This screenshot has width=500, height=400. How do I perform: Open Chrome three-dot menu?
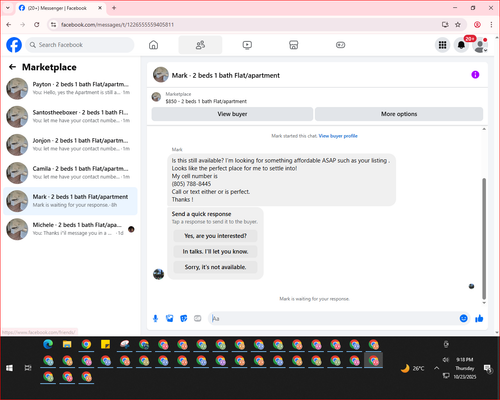[x=491, y=25]
